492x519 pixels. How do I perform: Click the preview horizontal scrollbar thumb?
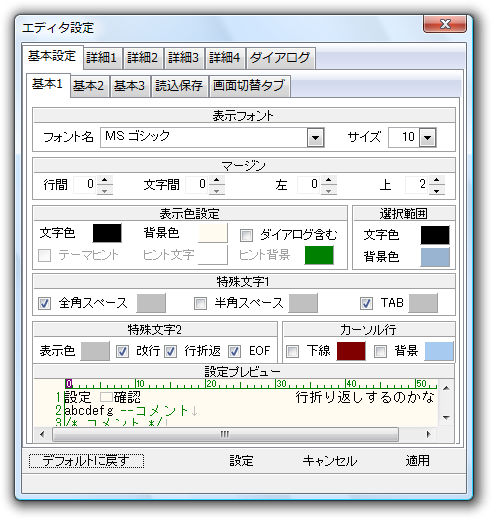click(225, 434)
